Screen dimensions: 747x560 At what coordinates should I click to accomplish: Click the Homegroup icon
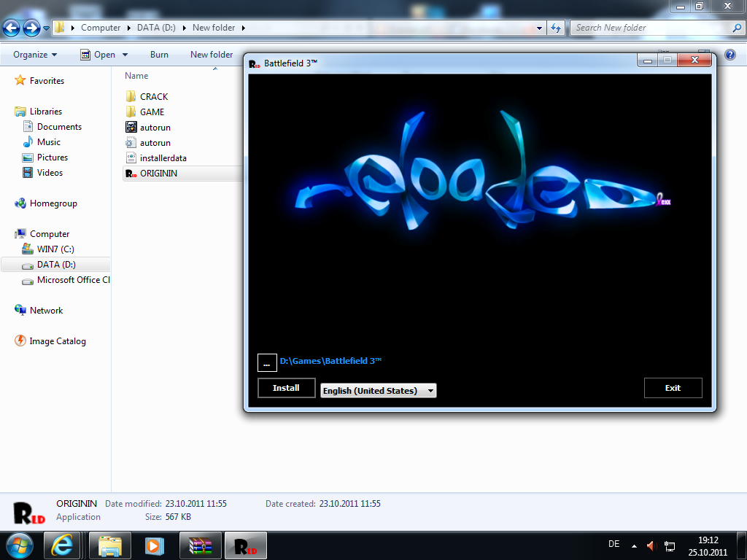pos(20,203)
